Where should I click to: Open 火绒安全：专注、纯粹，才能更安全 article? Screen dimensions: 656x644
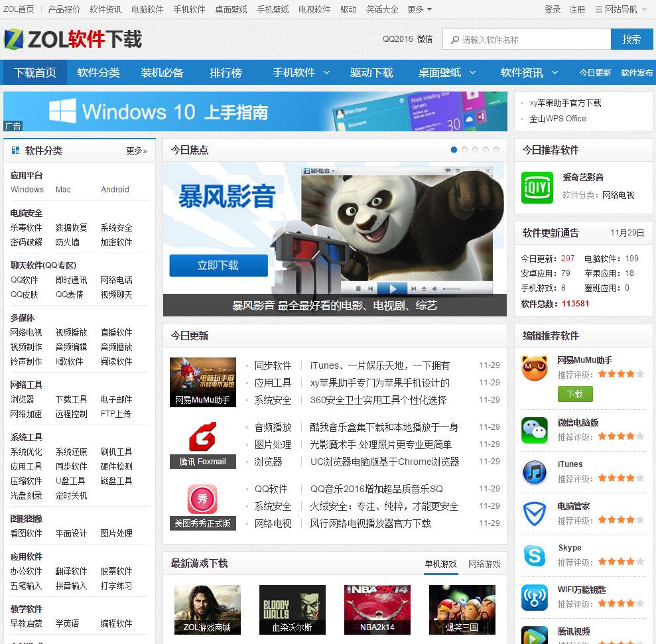[x=384, y=506]
